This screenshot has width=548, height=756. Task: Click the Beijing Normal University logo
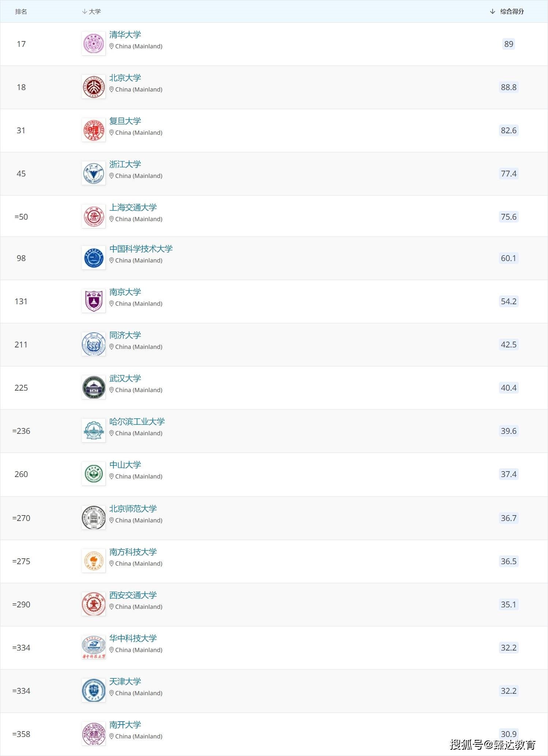pyautogui.click(x=94, y=518)
